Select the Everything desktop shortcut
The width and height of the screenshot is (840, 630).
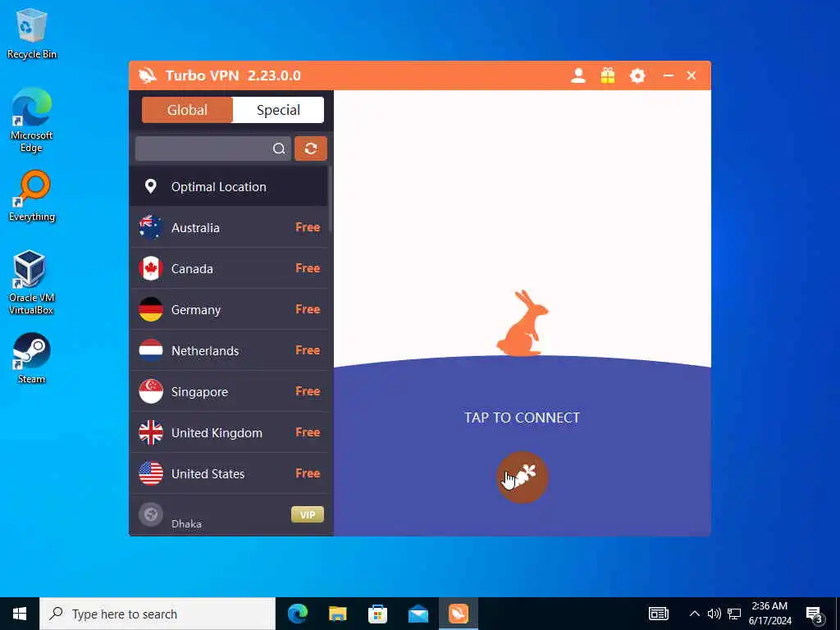click(x=32, y=196)
